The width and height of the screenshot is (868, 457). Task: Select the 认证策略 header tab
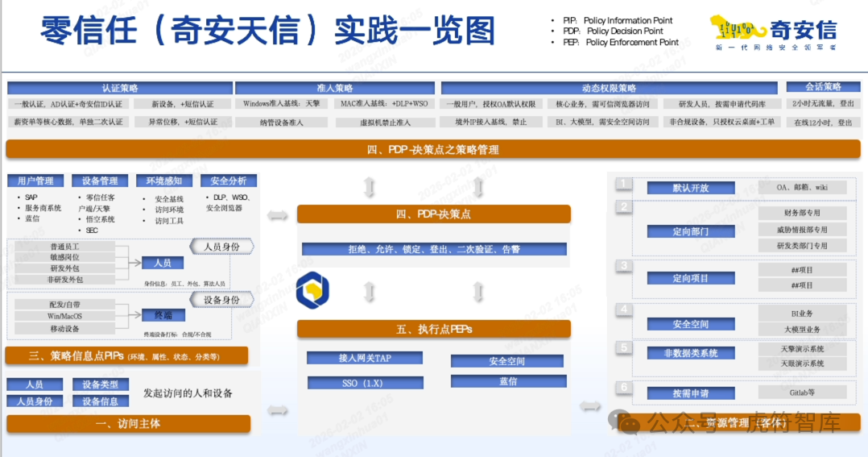tap(120, 88)
